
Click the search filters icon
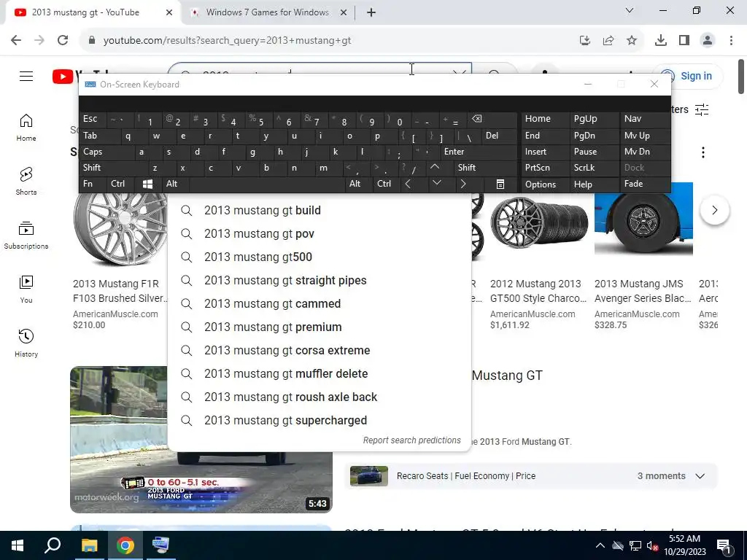[x=702, y=109]
